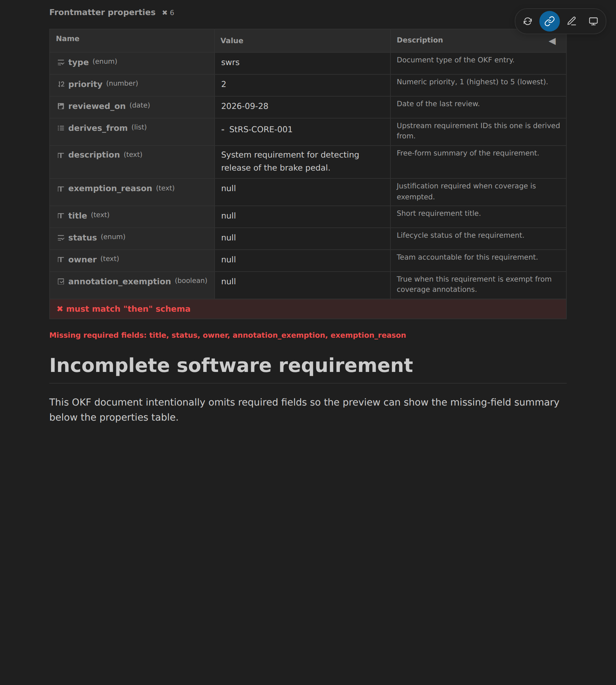Image resolution: width=616 pixels, height=685 pixels.
Task: Click the description text-type icon
Action: pyautogui.click(x=61, y=155)
